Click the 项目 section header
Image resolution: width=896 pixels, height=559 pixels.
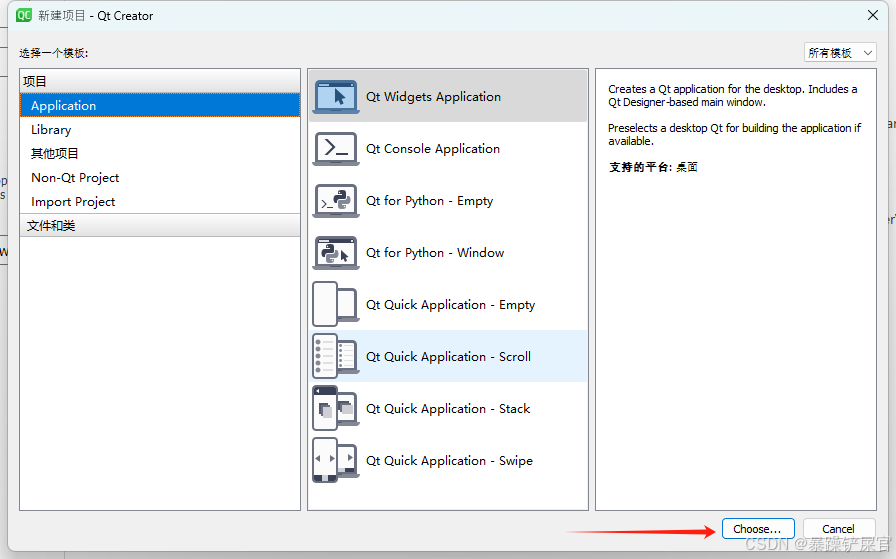coord(160,81)
